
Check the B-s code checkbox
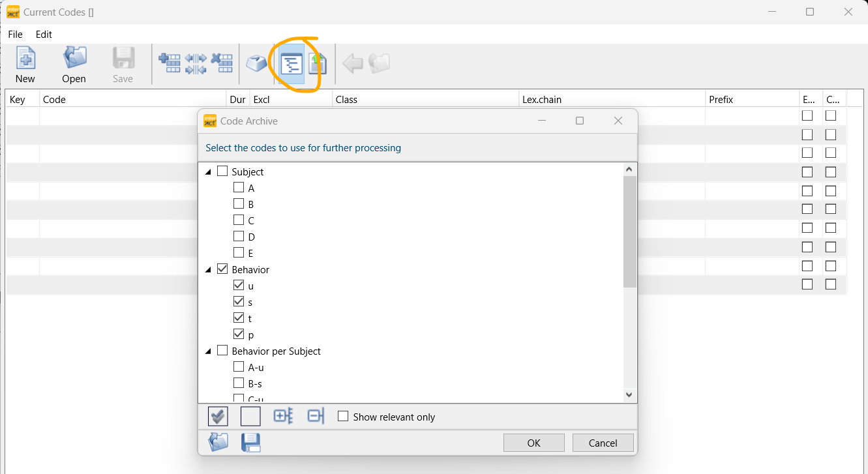239,383
